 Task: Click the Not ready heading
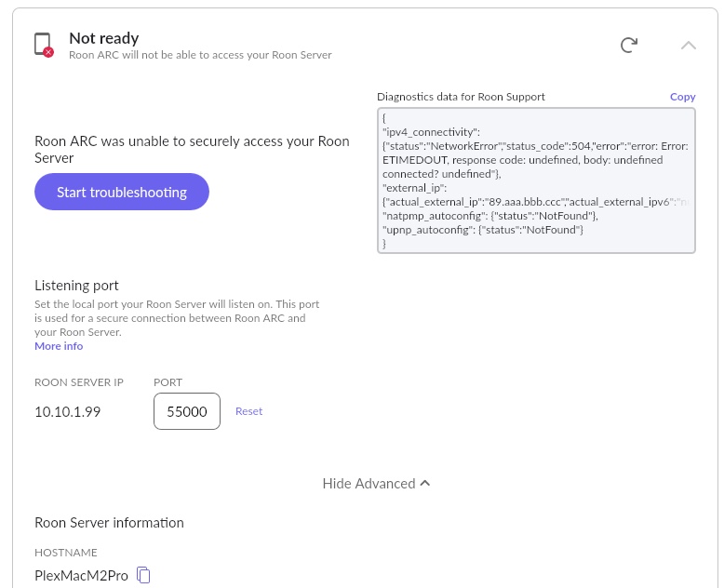point(104,38)
